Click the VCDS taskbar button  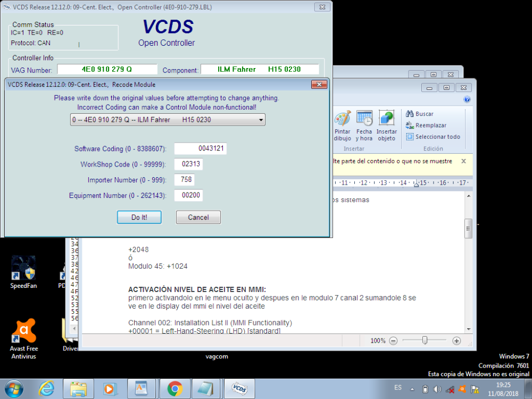[x=239, y=389]
